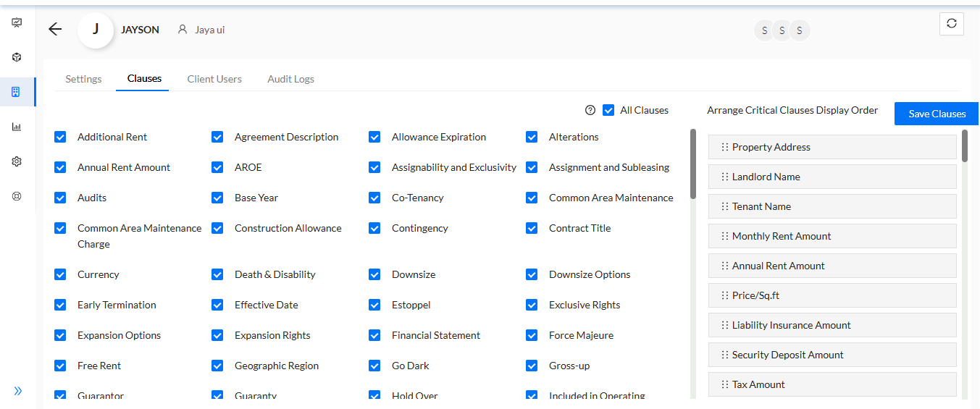Click the back arrow icon

click(x=55, y=29)
